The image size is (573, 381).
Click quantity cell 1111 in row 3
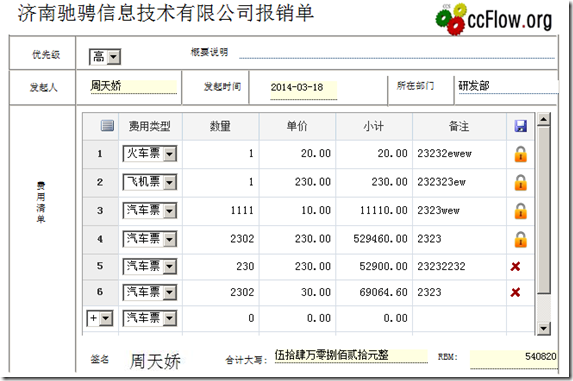(x=221, y=210)
